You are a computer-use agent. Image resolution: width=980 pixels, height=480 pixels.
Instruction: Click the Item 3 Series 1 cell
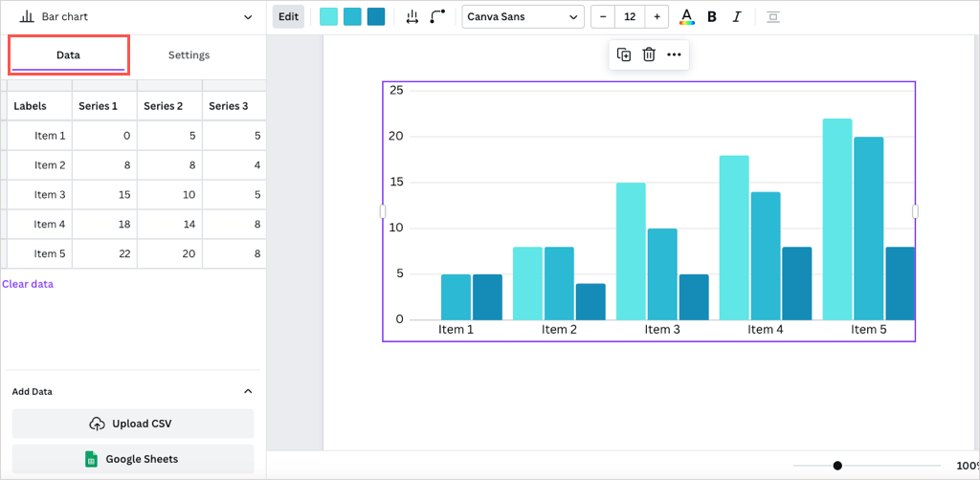pyautogui.click(x=104, y=195)
